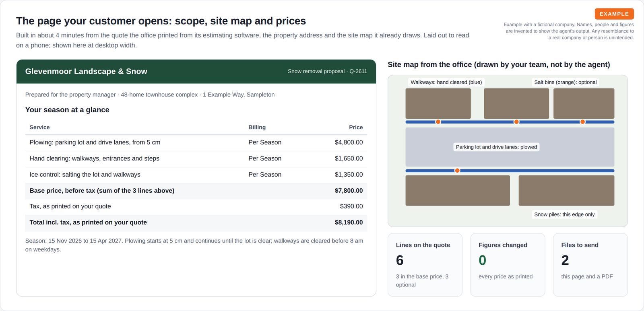Click the season dates note under the table
This screenshot has height=311, width=644.
[x=194, y=245]
